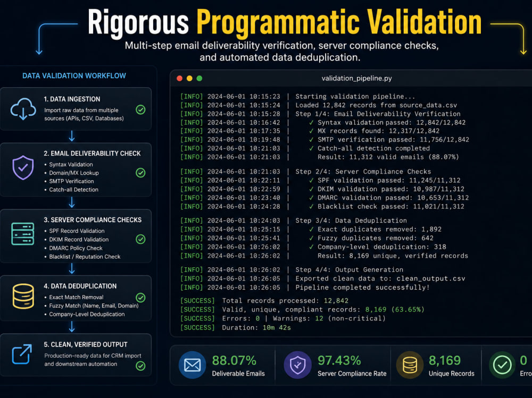
Task: Select the validation_pipeline.py window title
Action: [x=356, y=78]
